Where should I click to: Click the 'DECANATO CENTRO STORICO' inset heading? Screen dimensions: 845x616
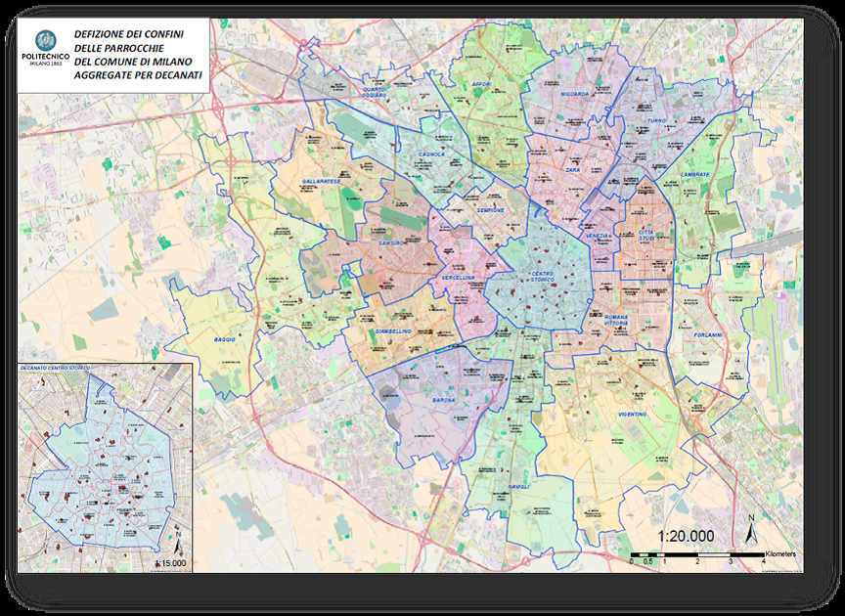pos(55,368)
